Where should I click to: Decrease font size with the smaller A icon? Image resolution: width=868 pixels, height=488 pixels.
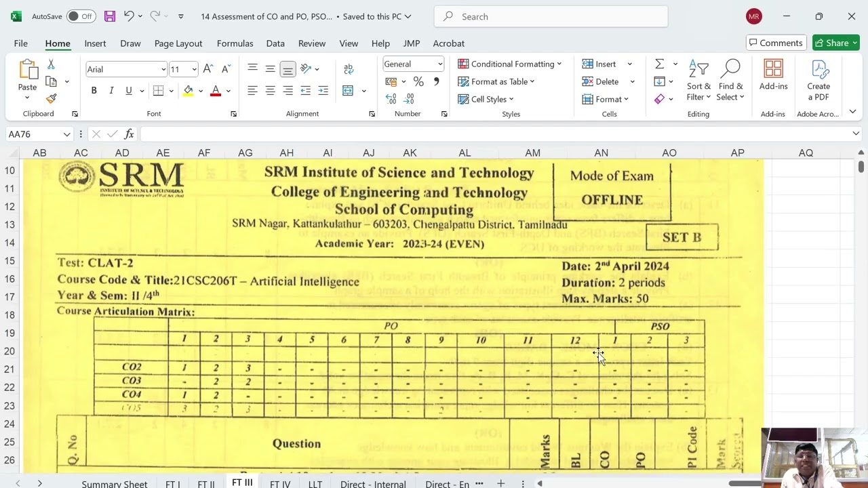[x=226, y=69]
